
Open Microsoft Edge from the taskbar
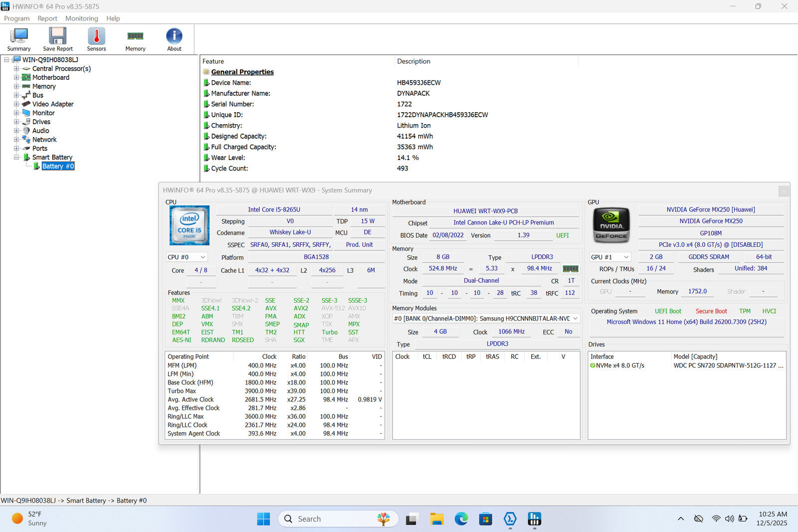point(461,519)
